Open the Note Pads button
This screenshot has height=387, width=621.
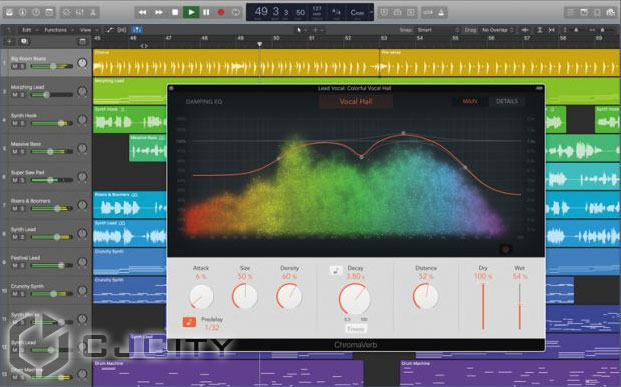point(584,12)
